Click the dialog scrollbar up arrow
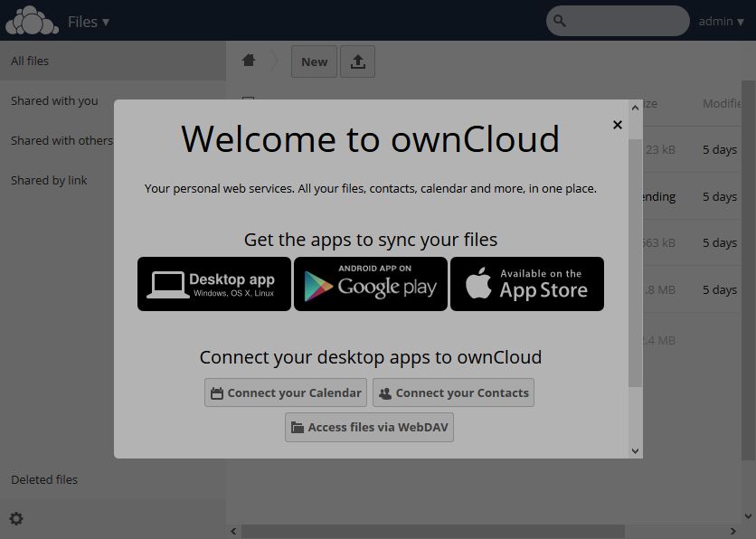Viewport: 756px width, 539px height. click(x=635, y=108)
